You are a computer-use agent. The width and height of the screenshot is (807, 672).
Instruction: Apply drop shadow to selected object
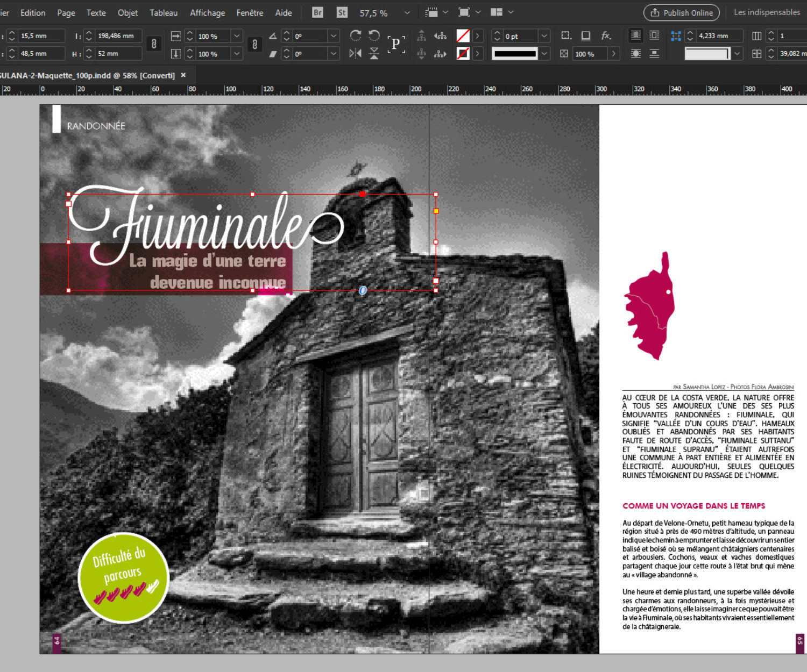point(586,35)
